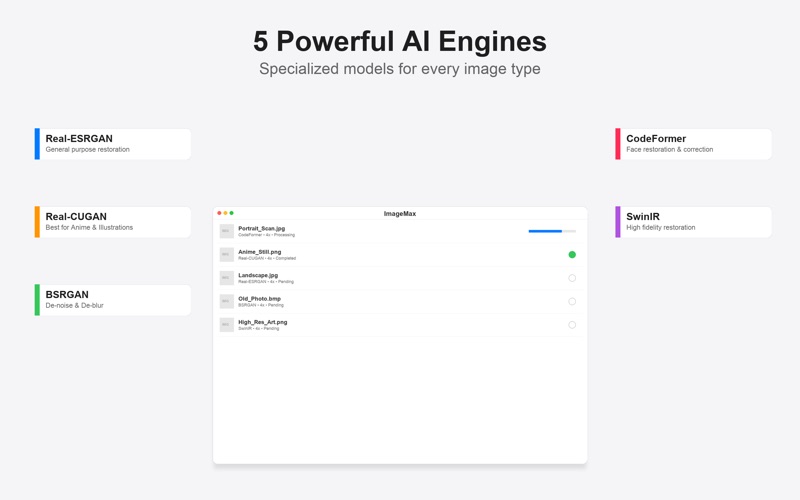This screenshot has width=800, height=500.
Task: Click the yellow minimize dot of ImageMax window
Action: point(226,213)
